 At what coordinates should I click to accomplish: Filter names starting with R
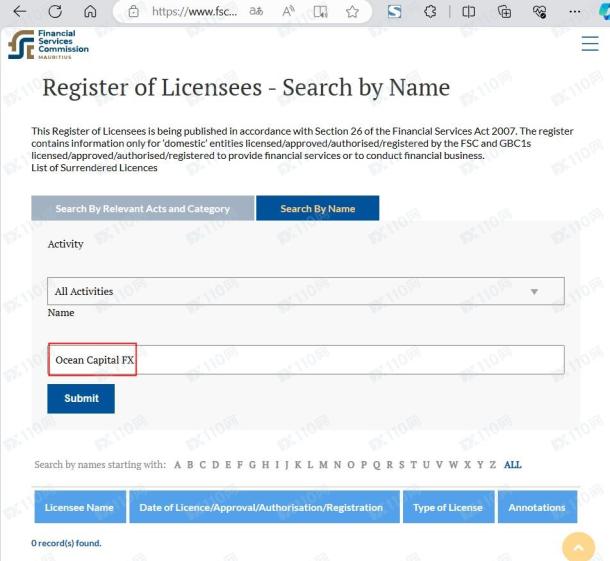coord(389,465)
